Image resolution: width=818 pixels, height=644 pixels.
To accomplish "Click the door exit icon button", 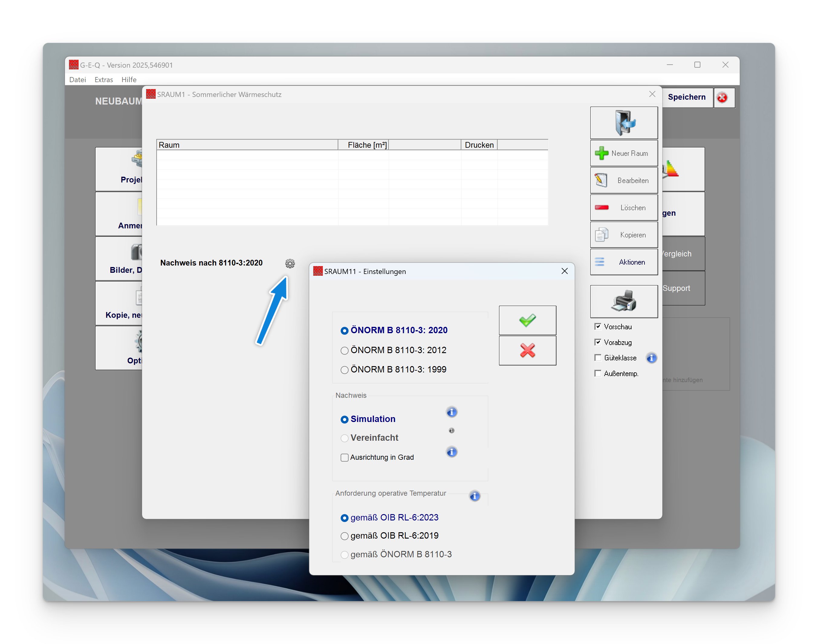I will click(623, 123).
